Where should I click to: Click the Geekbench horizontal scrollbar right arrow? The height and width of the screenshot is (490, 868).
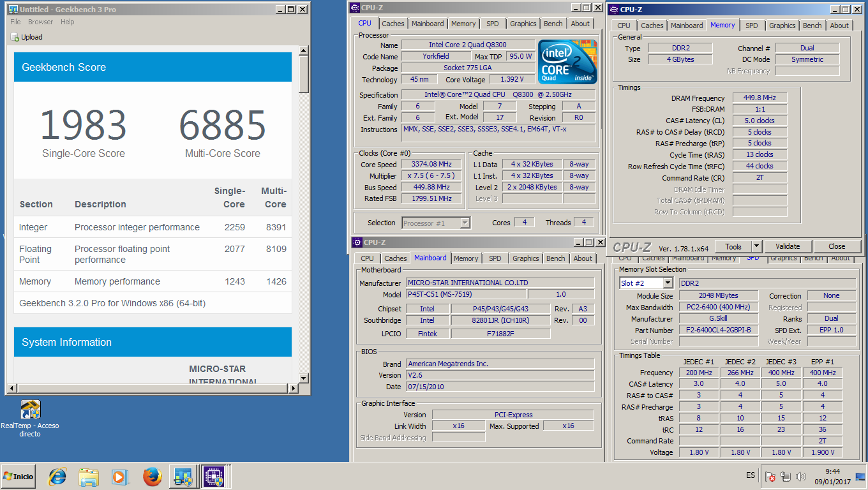tap(294, 387)
